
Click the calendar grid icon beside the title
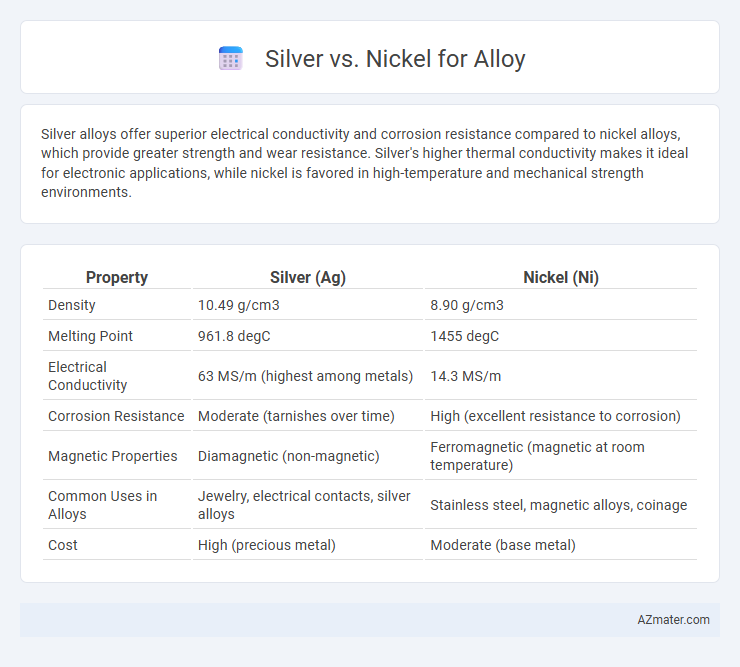(231, 59)
